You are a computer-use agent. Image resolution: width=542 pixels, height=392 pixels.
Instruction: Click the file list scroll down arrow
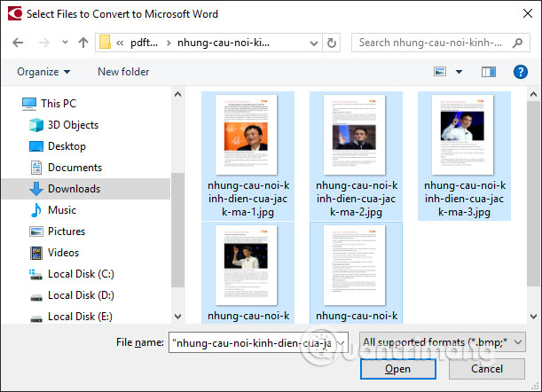(533, 316)
